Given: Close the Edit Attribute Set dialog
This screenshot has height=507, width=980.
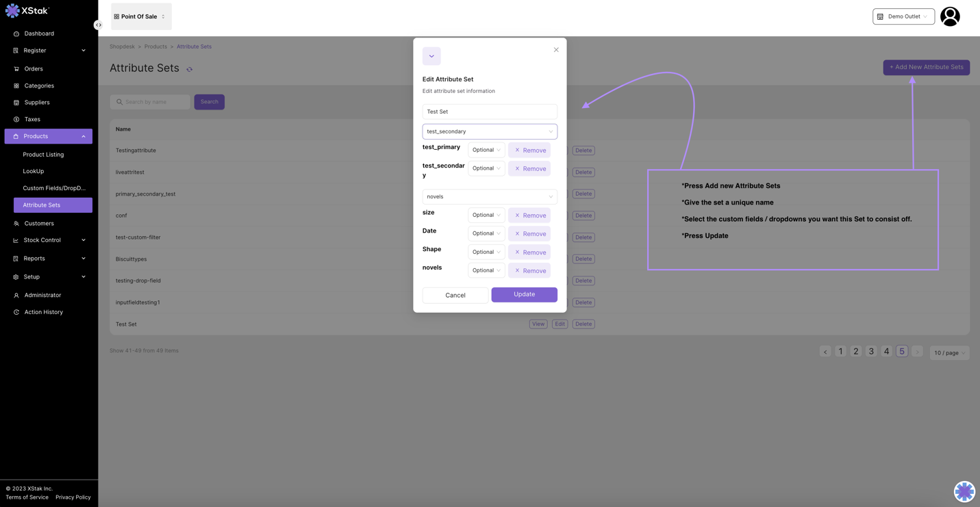Looking at the screenshot, I should [x=556, y=50].
